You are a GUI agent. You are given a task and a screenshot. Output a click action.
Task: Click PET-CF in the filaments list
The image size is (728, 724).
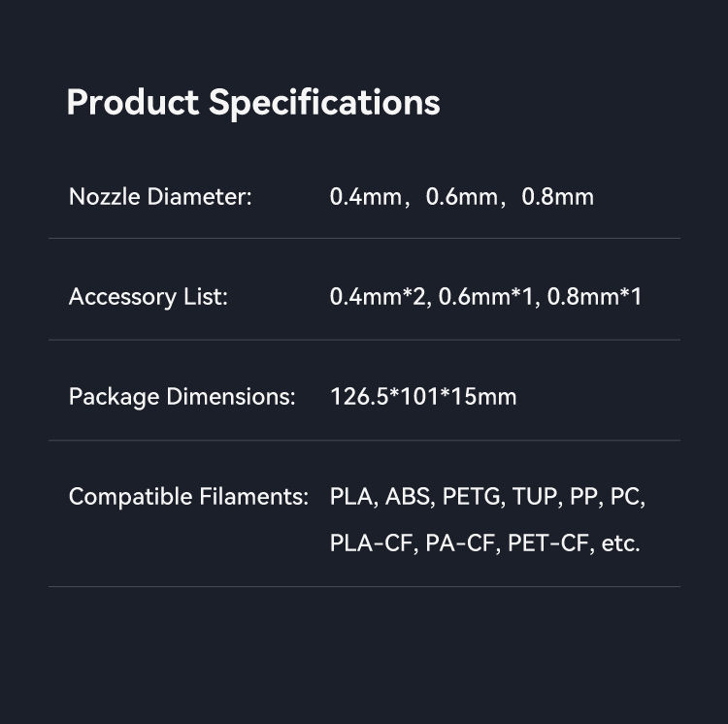(548, 543)
